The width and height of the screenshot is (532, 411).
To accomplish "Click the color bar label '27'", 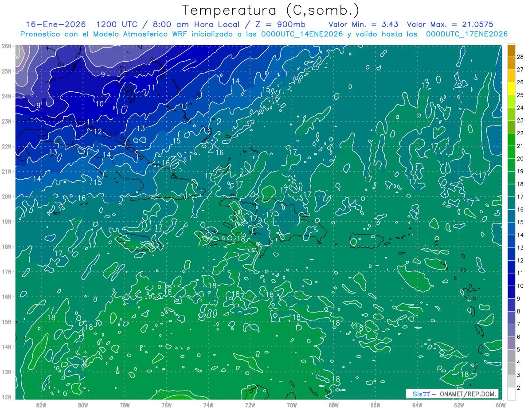I will [x=520, y=70].
